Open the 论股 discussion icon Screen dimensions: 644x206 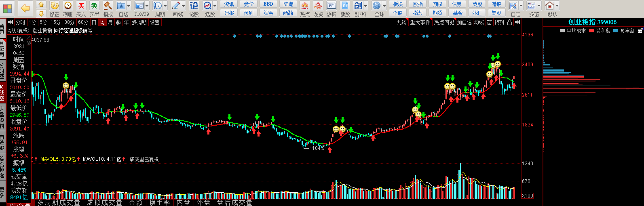click(194, 5)
